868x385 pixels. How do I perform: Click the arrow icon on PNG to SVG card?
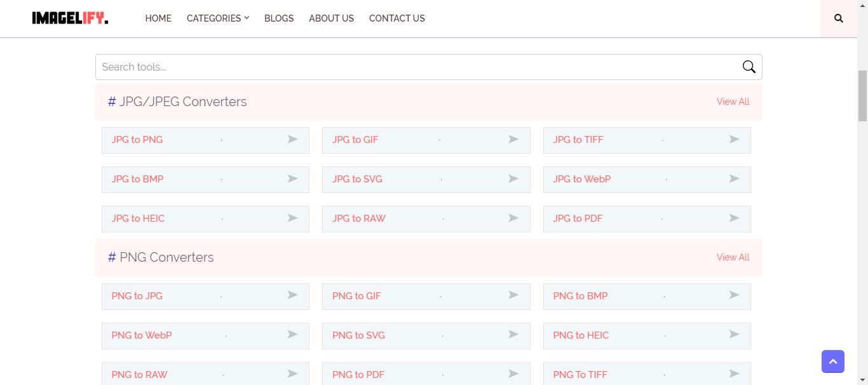[513, 334]
